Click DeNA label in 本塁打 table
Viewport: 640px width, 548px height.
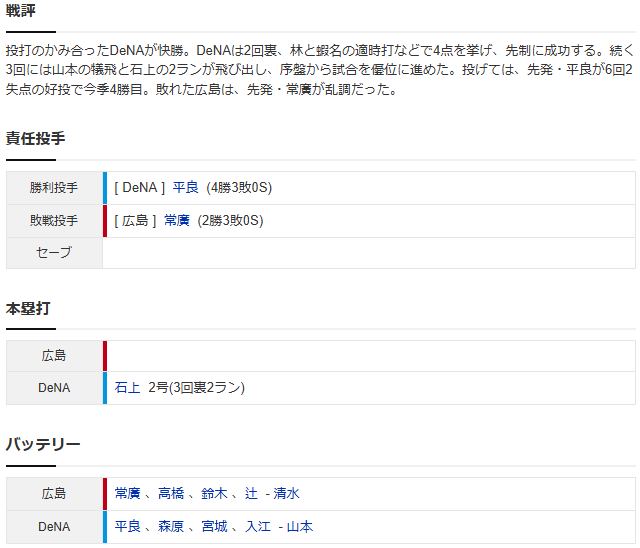tap(54, 388)
